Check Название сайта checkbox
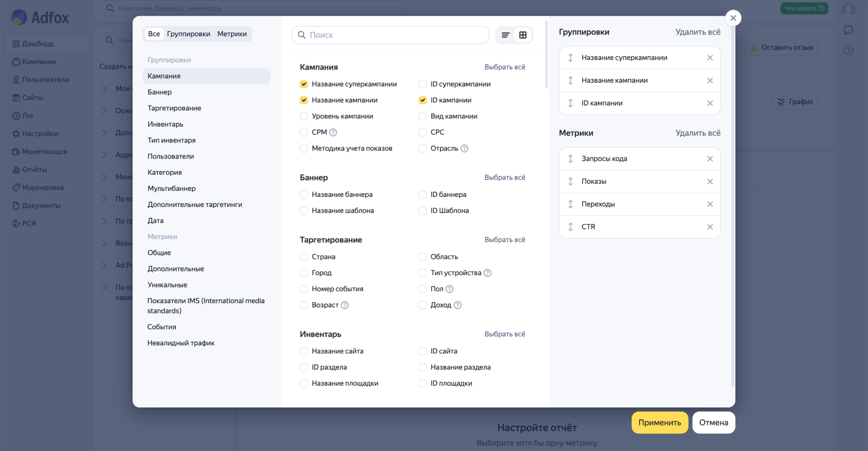868x451 pixels. (304, 351)
